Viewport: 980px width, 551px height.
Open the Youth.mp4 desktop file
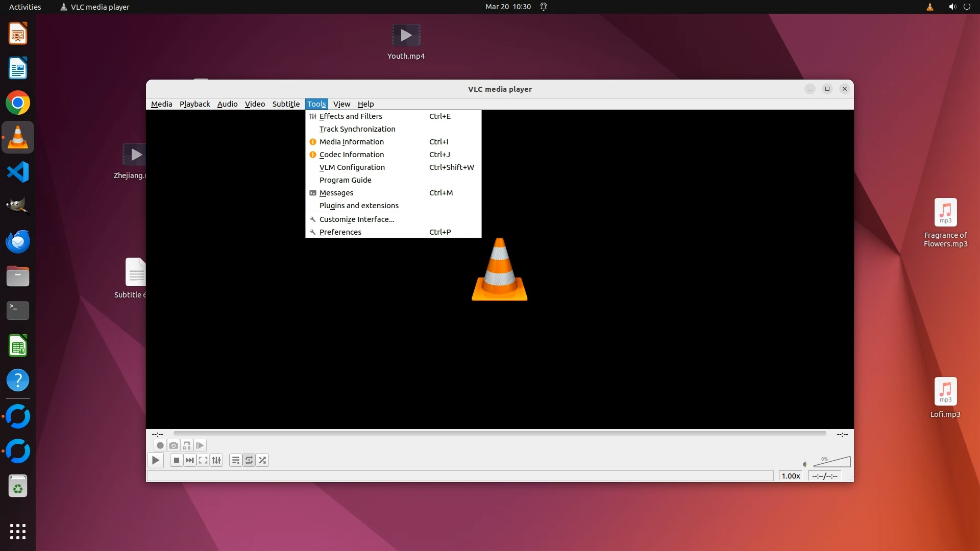406,36
